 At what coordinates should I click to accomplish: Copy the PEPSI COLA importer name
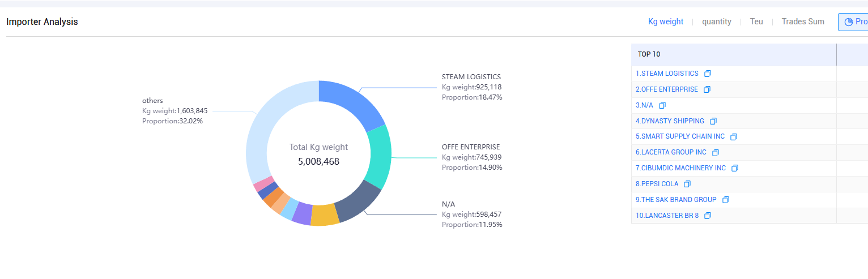(x=687, y=184)
